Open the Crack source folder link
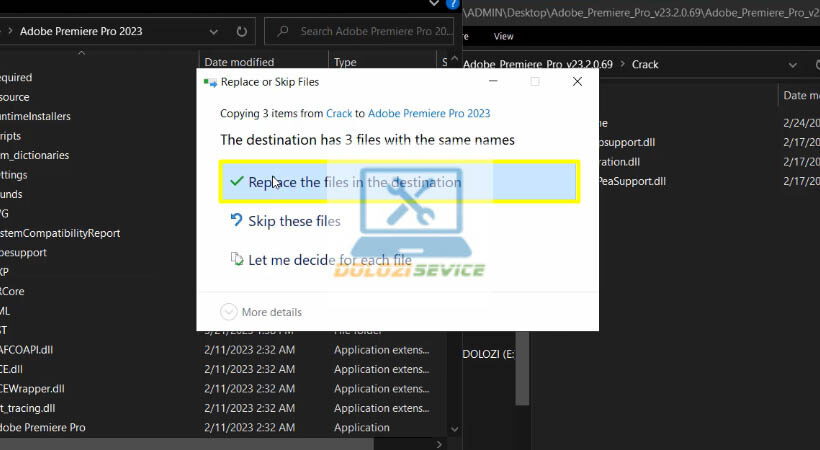 [x=339, y=114]
